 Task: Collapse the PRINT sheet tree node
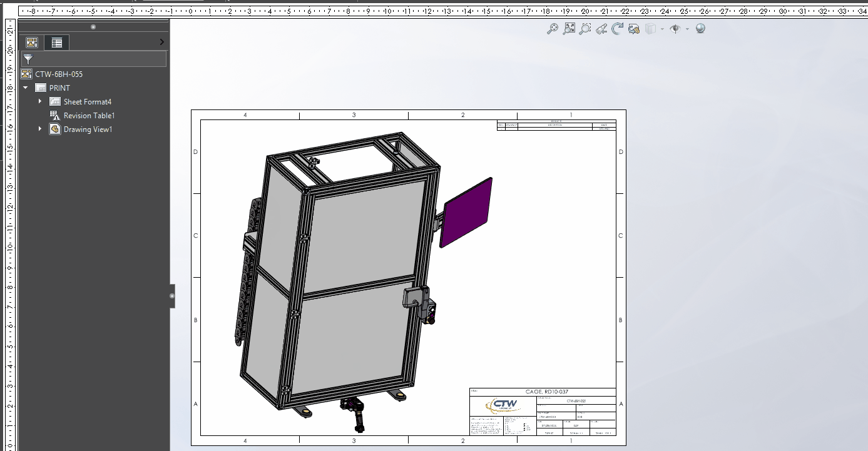[26, 88]
